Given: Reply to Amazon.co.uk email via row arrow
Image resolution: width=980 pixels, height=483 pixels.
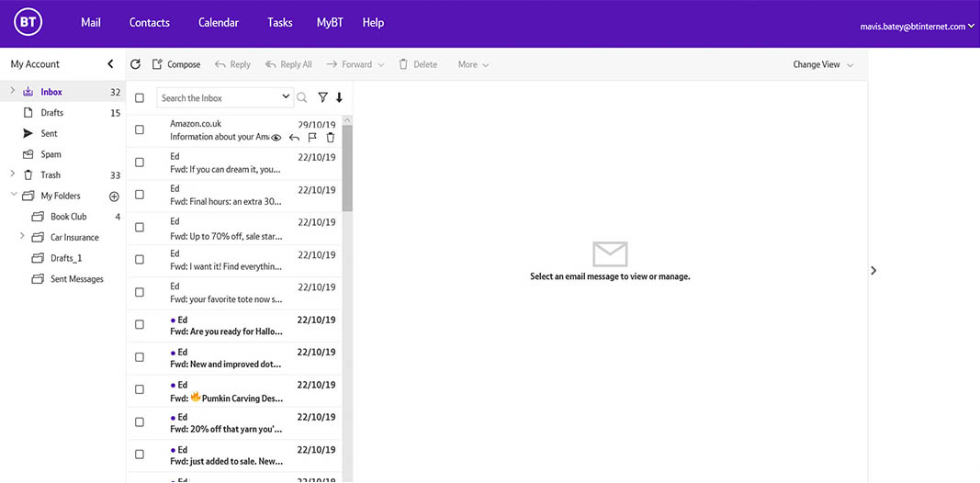Looking at the screenshot, I should pos(294,138).
